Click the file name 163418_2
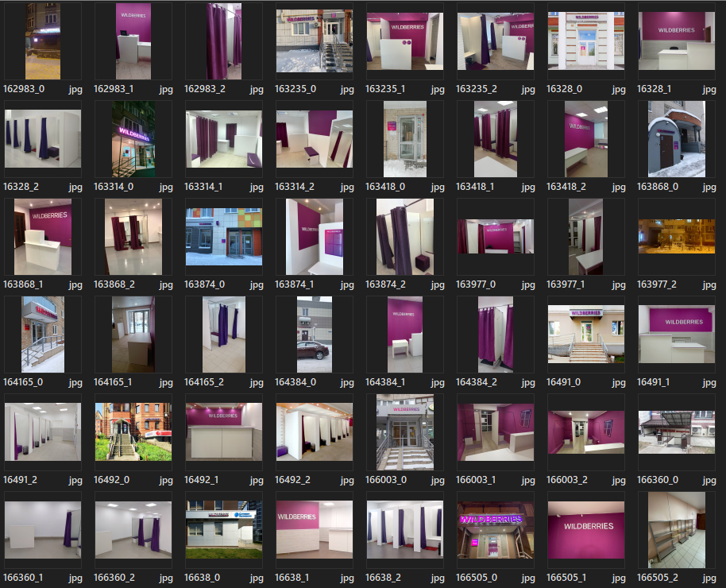The image size is (726, 588). tap(566, 187)
